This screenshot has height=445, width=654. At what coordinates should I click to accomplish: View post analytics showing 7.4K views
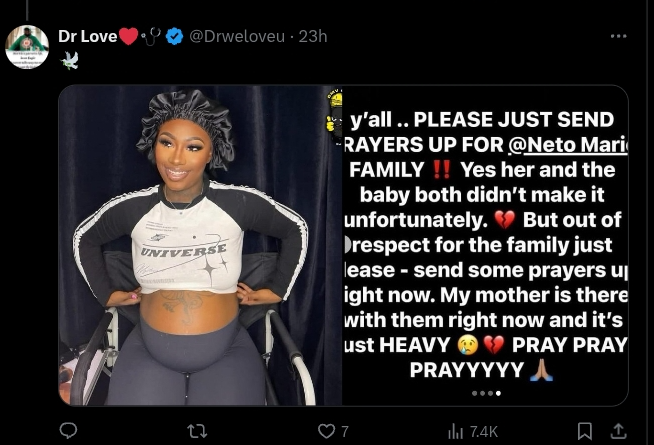pyautogui.click(x=473, y=432)
